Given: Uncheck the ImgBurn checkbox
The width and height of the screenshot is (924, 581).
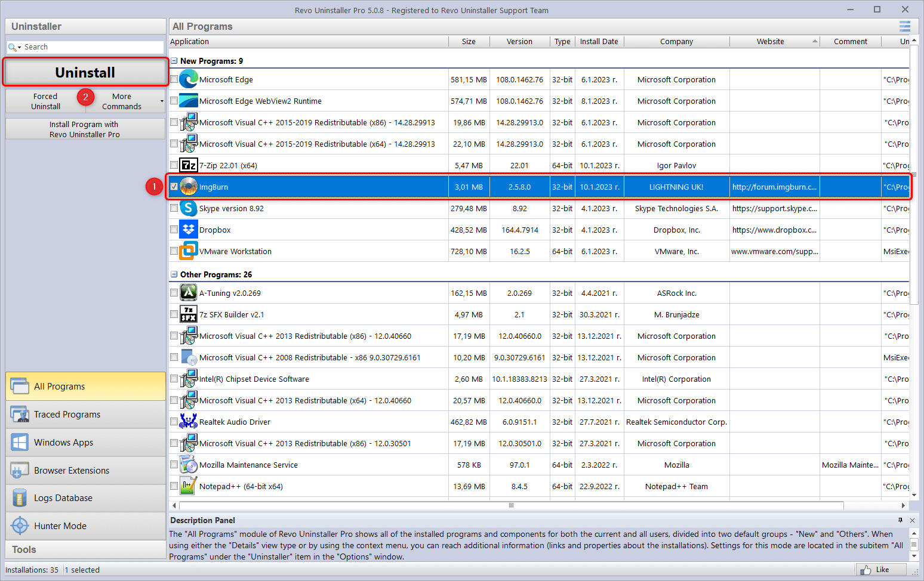Looking at the screenshot, I should [174, 187].
